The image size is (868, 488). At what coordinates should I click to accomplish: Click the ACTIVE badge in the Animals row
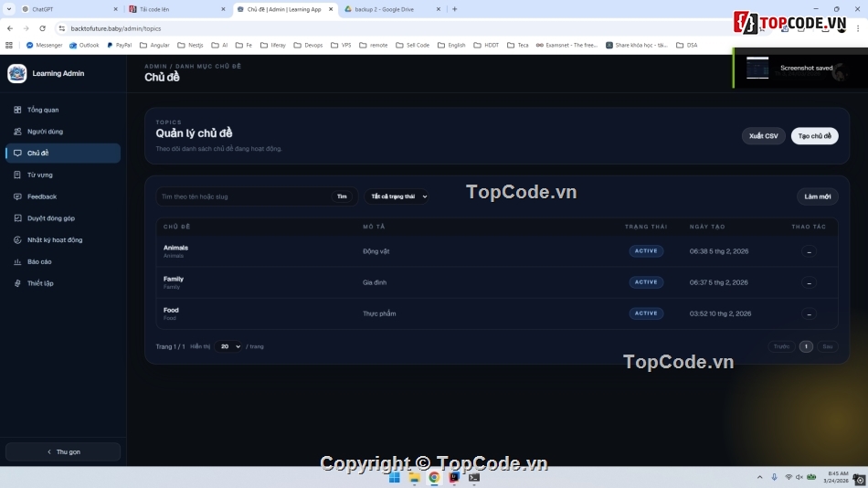pyautogui.click(x=646, y=251)
